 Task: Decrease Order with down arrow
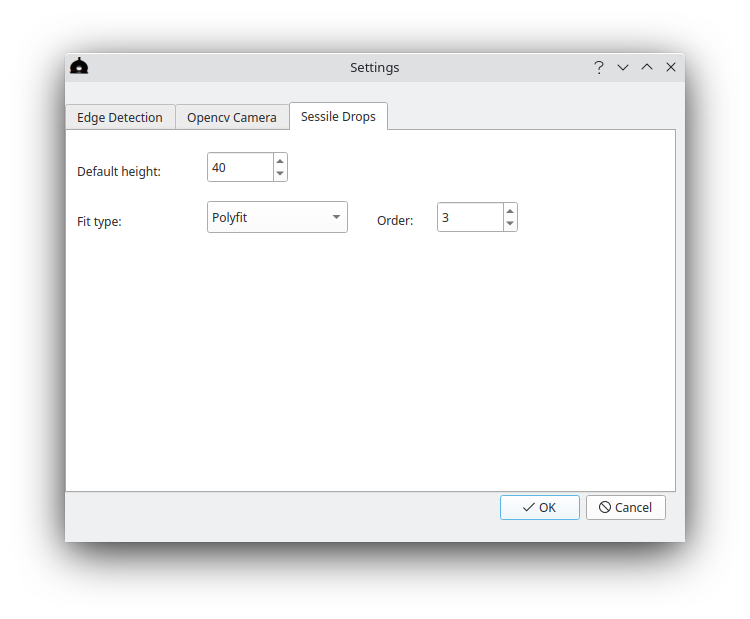(x=510, y=223)
